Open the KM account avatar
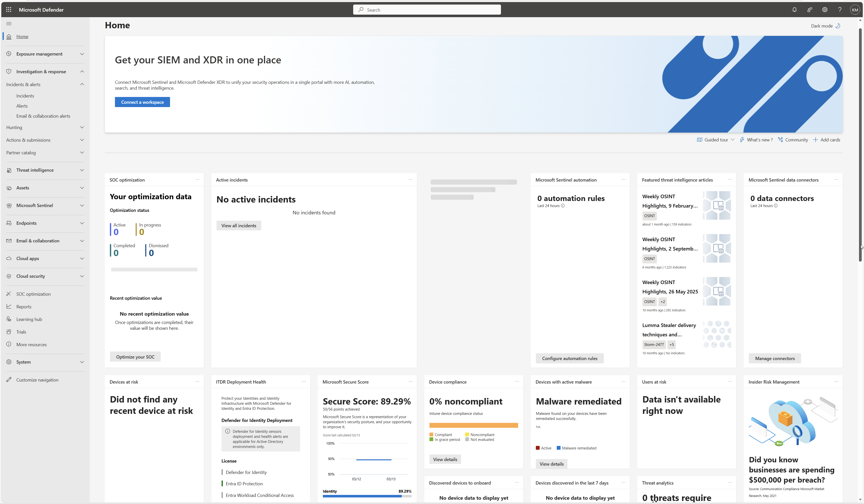The height and width of the screenshot is (504, 864). (x=855, y=10)
